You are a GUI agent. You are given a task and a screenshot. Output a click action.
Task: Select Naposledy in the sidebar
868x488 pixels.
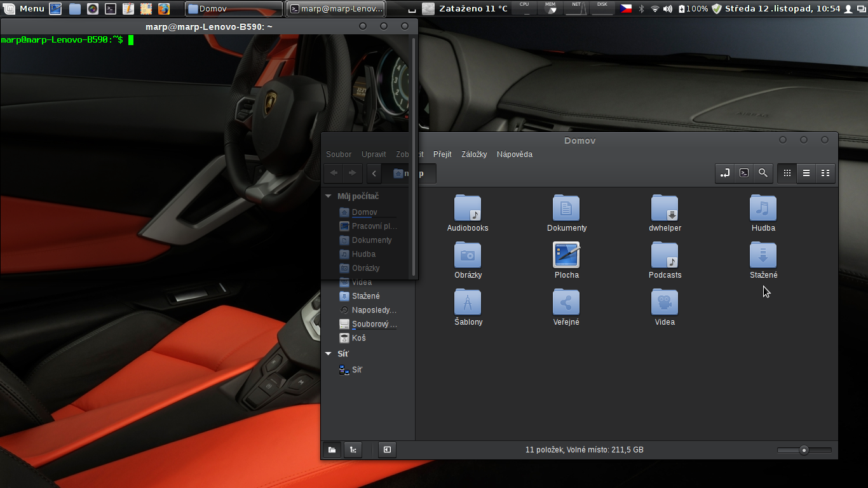pos(367,310)
